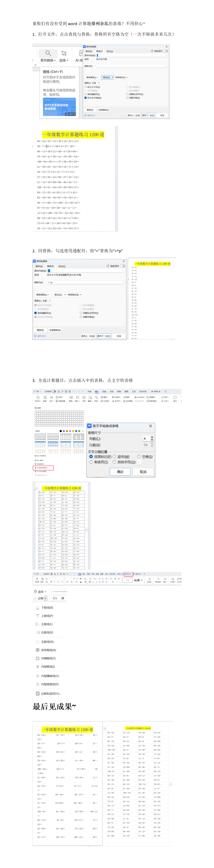Select the 逗号(M) radio button
Image resolution: width=214 pixels, height=868 pixels.
(x=114, y=457)
